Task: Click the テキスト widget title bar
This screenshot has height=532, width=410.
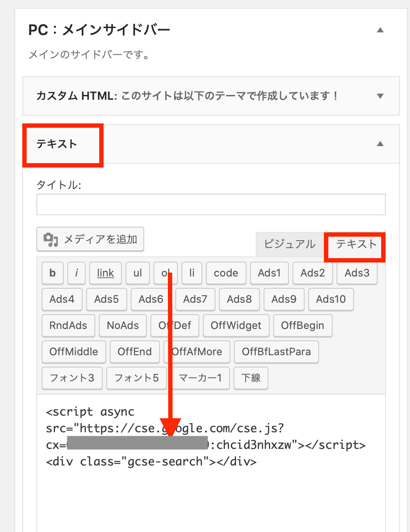Action: [x=211, y=144]
